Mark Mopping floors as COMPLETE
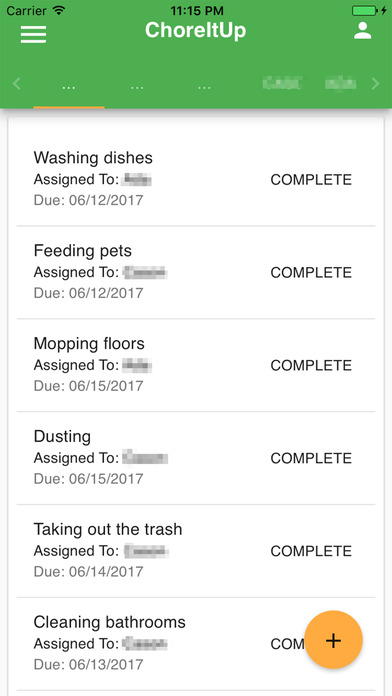Viewport: 392px width, 696px height. point(311,365)
